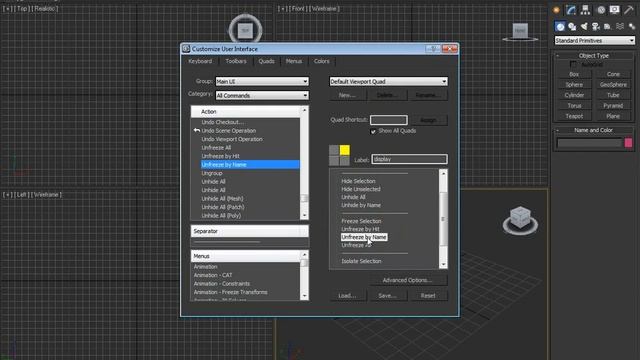Open the Utilities hammer tab icon
The image size is (640, 360).
point(629,10)
